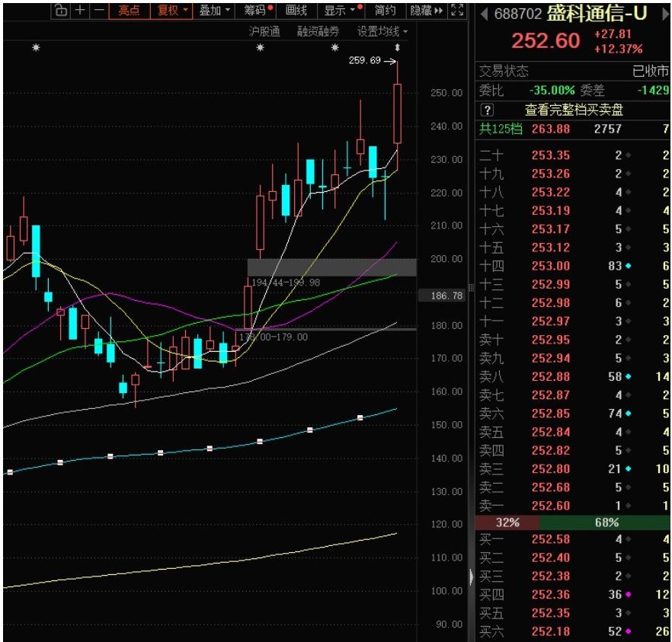672x642 pixels.
Task: Open the 叠加 overlay dropdown
Action: point(214,10)
